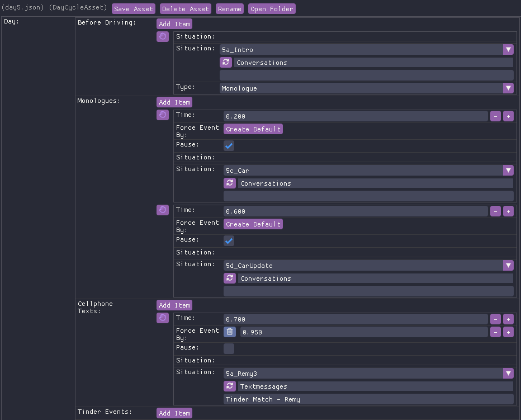Click the drag hand icon for Before Driving item

pos(162,37)
